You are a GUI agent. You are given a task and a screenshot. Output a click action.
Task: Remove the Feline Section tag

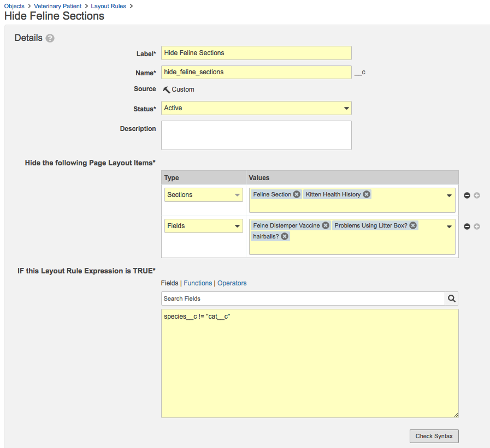pyautogui.click(x=297, y=194)
